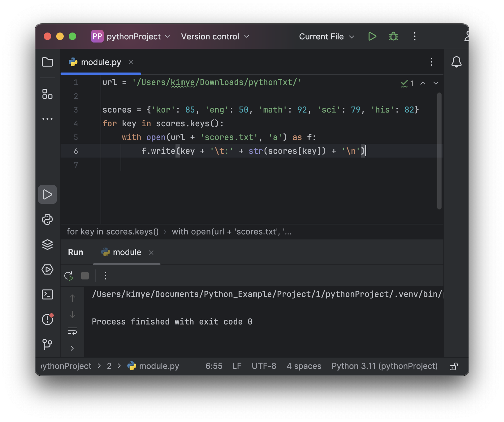
Task: Open the Python Packages tool window
Action: [47, 219]
